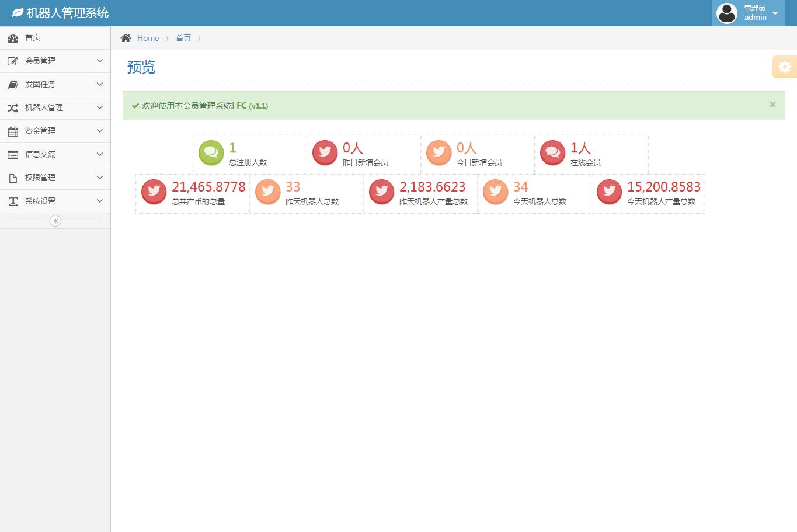This screenshot has width=797, height=532.
Task: Dismiss the green welcome alert
Action: click(772, 105)
